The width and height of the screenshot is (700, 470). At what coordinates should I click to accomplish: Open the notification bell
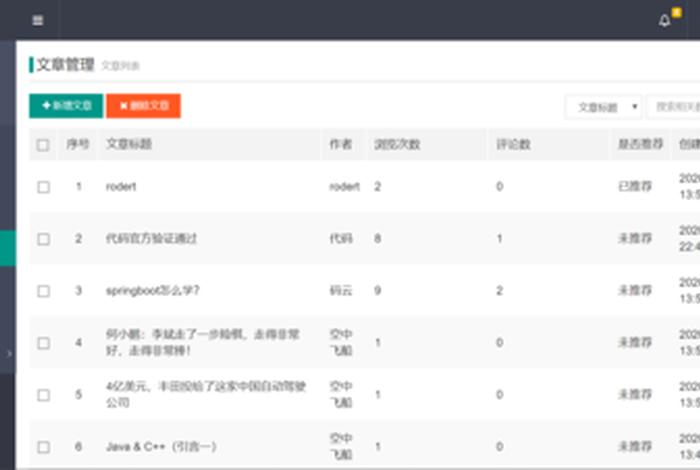[x=665, y=21]
